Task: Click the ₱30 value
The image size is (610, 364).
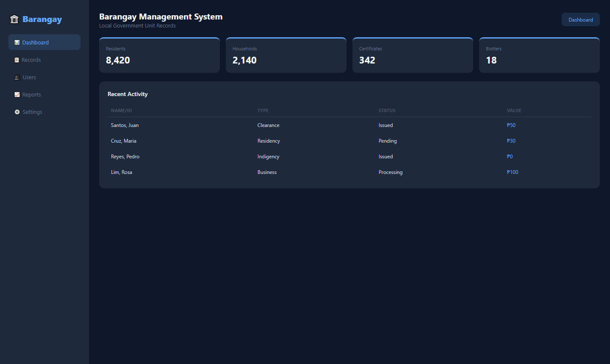Action: [511, 141]
